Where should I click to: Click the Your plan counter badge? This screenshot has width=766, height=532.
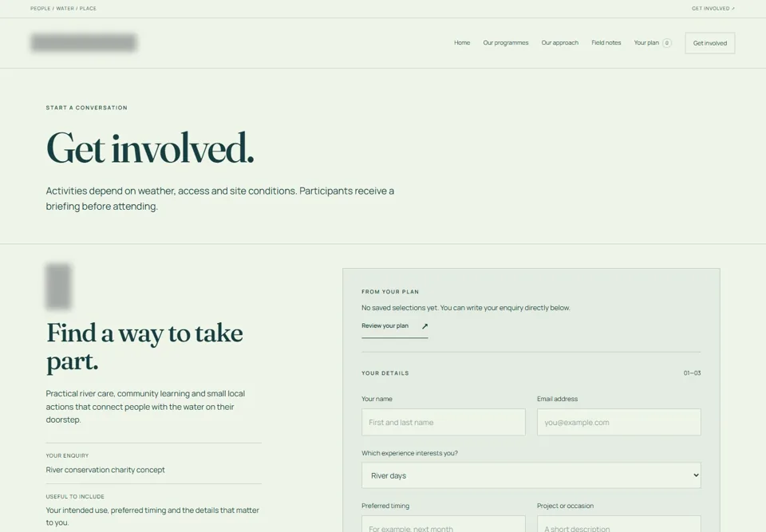point(666,43)
